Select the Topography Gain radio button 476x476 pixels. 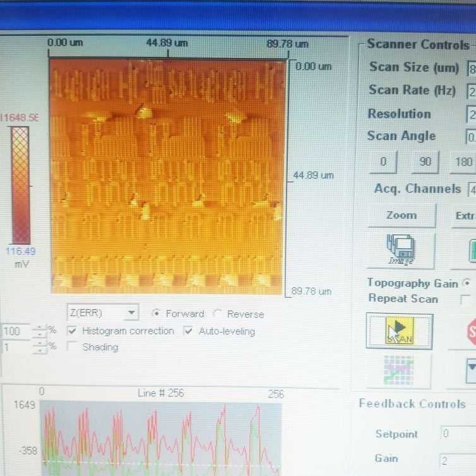pos(467,283)
